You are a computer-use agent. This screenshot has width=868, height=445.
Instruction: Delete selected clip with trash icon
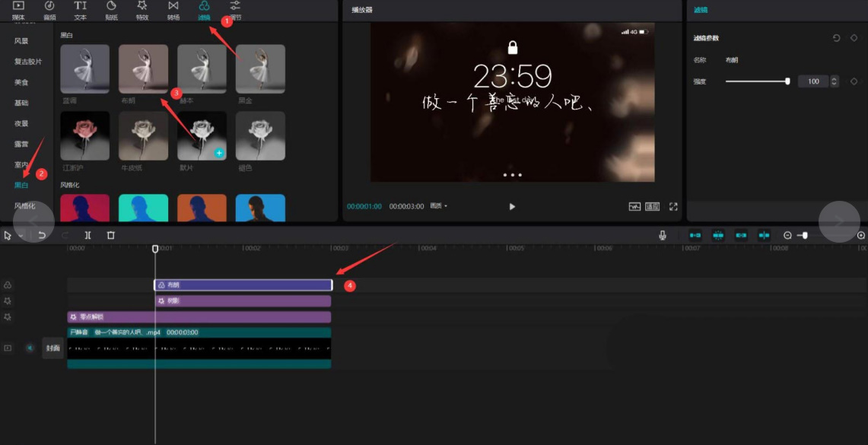[x=111, y=236]
